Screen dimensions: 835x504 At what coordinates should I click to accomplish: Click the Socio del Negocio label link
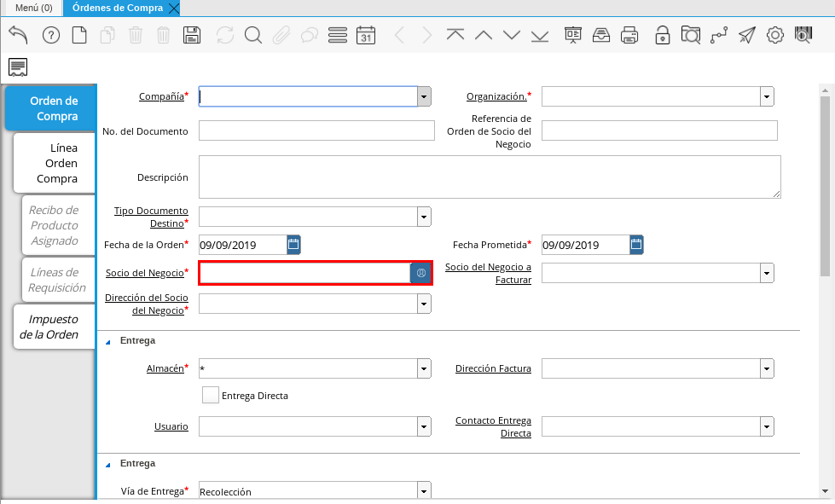(x=144, y=273)
